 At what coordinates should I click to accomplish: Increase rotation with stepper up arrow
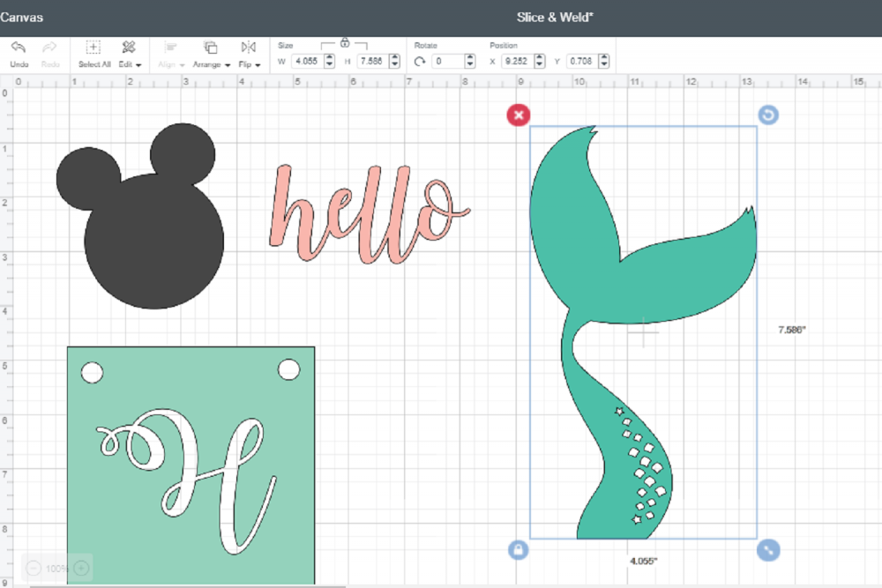(470, 57)
